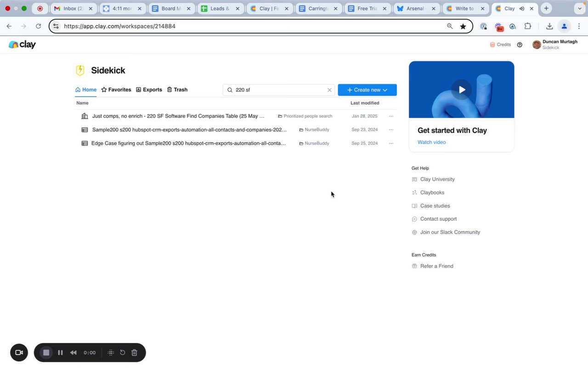This screenshot has height=368, width=588.
Task: Click the site info icon in address bar
Action: [56, 26]
